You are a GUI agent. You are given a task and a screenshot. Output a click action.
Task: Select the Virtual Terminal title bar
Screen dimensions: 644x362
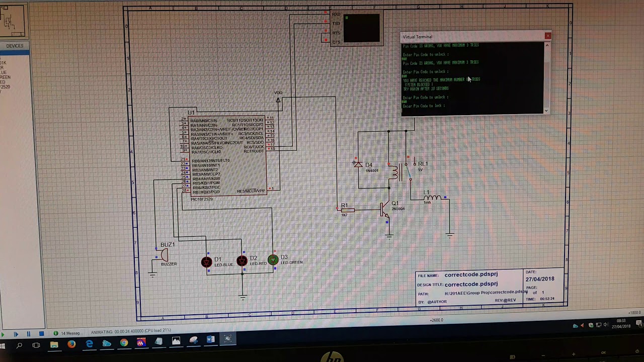472,37
